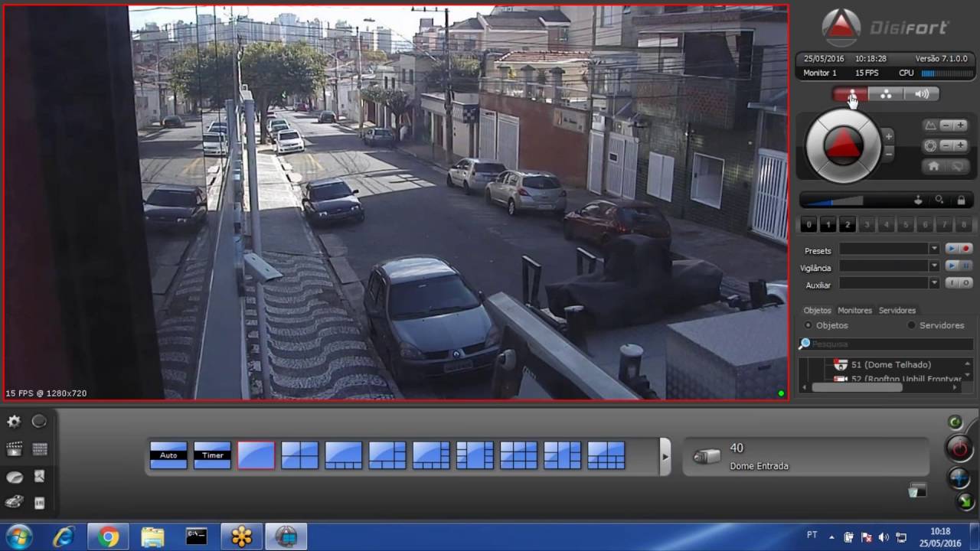Screen dimensions: 980x551
Task: Click the green diagonal arrow button
Action: click(x=965, y=502)
